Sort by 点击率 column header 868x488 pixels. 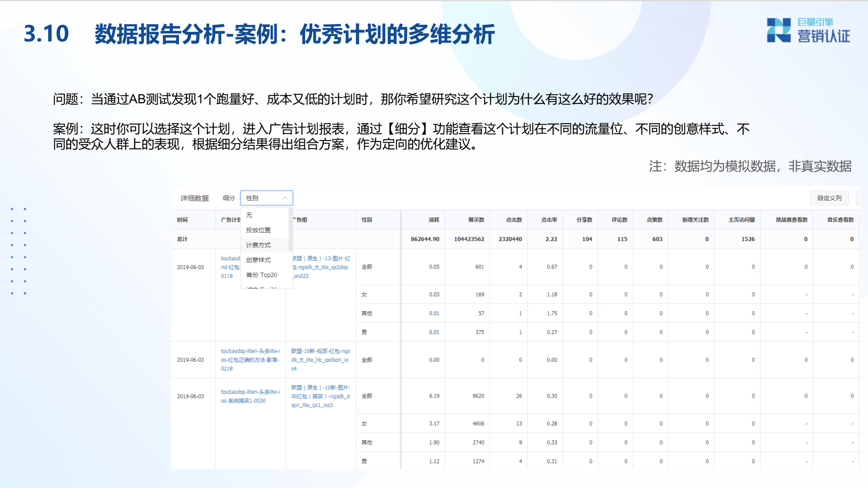pos(549,220)
